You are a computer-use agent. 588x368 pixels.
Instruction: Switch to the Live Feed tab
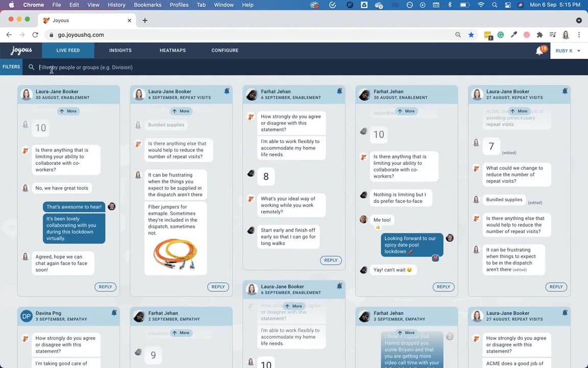(x=68, y=50)
